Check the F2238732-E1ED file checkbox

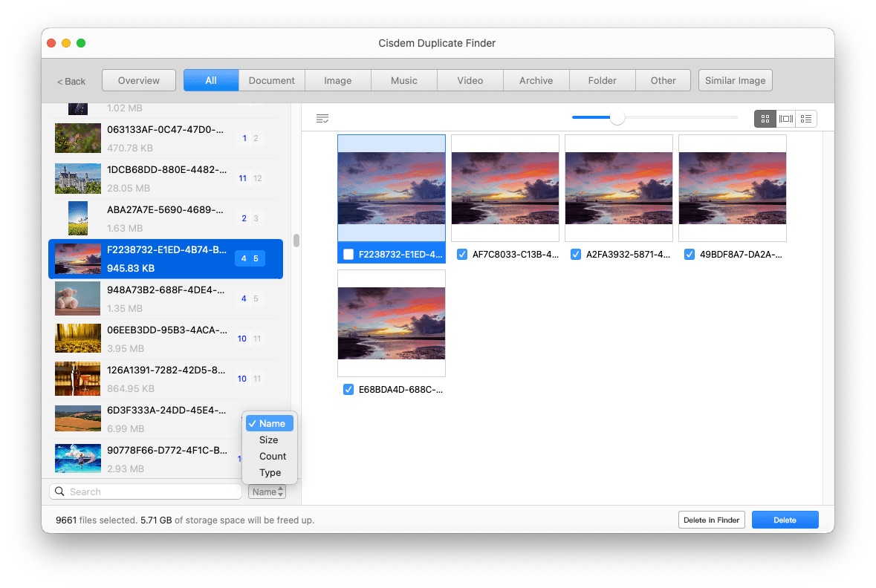tap(348, 255)
